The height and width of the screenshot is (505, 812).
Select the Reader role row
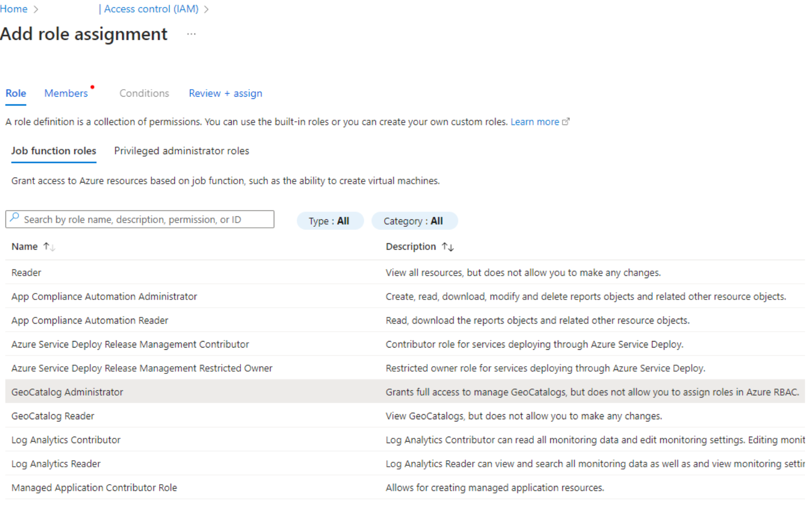pos(405,272)
